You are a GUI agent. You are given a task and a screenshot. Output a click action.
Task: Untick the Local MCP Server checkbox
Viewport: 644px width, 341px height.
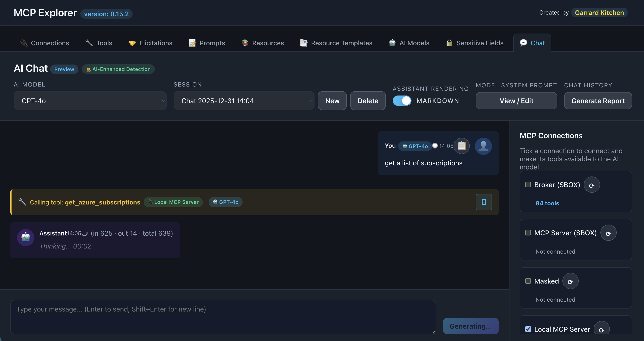pyautogui.click(x=528, y=329)
